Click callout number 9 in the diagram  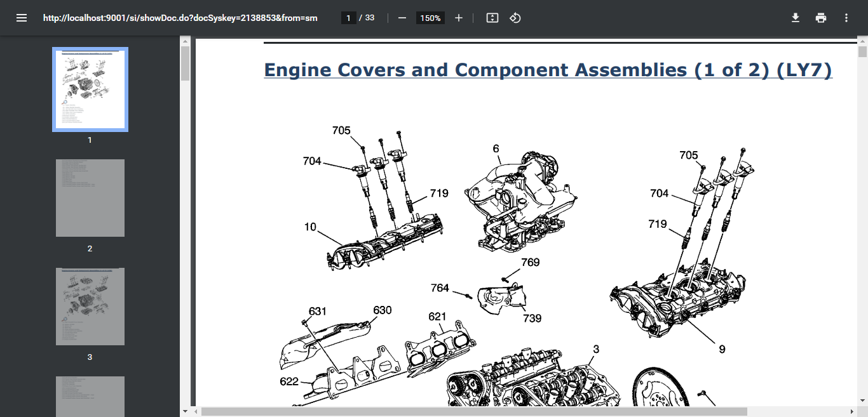pyautogui.click(x=722, y=348)
